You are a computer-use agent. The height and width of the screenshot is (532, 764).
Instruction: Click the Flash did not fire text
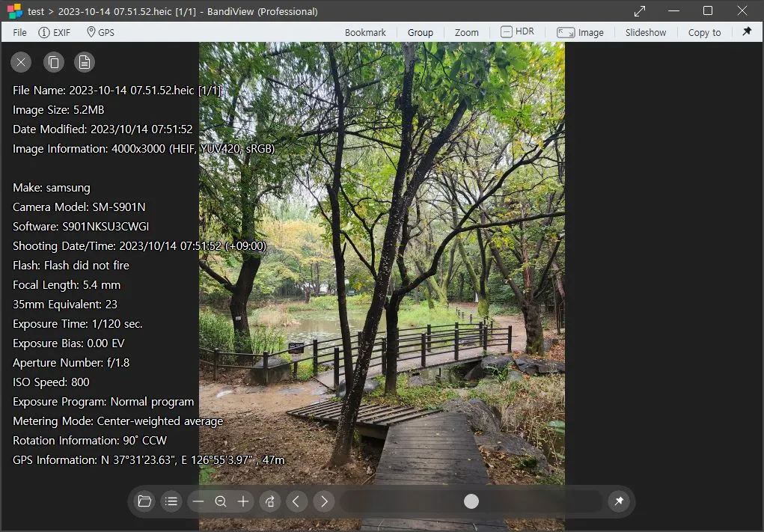(71, 266)
